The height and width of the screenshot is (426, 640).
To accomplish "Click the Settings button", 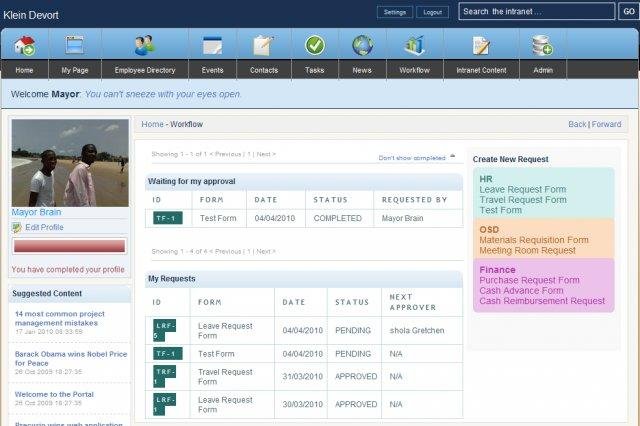I will pyautogui.click(x=395, y=12).
